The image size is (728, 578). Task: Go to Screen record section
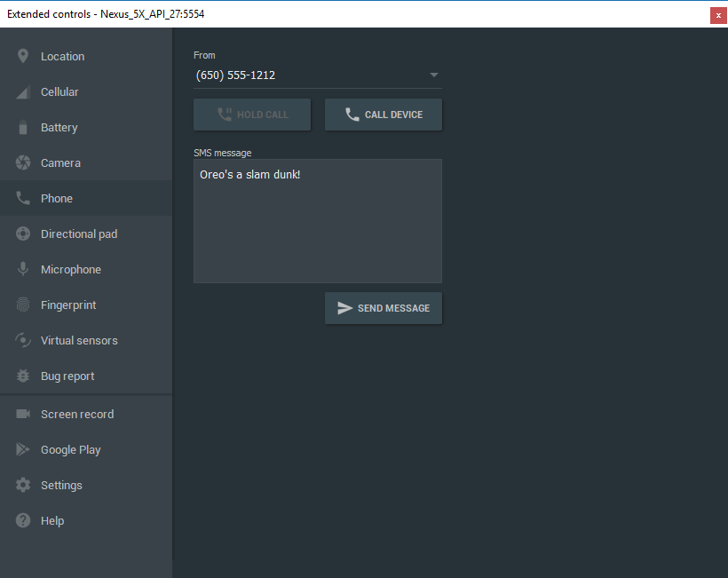point(86,414)
